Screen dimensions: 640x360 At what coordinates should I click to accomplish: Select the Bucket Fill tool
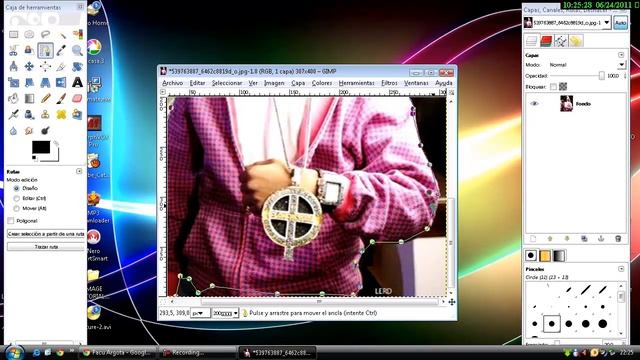tap(13, 98)
